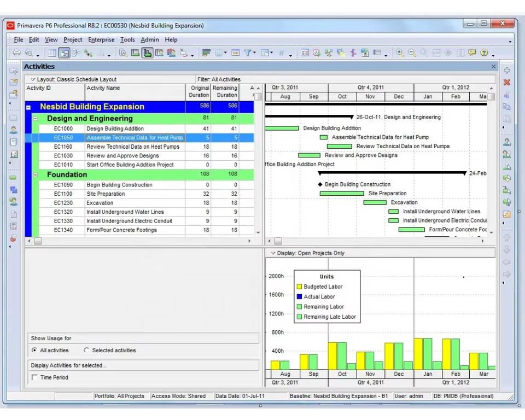Toggle the Activity Usage Profile button
The height and width of the screenshot is (420, 525).
pos(147,52)
